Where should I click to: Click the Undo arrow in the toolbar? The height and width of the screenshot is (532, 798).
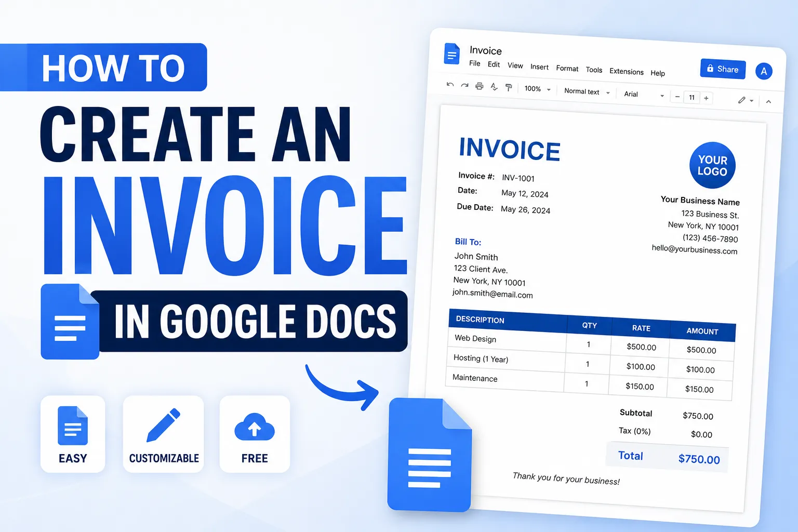[450, 84]
